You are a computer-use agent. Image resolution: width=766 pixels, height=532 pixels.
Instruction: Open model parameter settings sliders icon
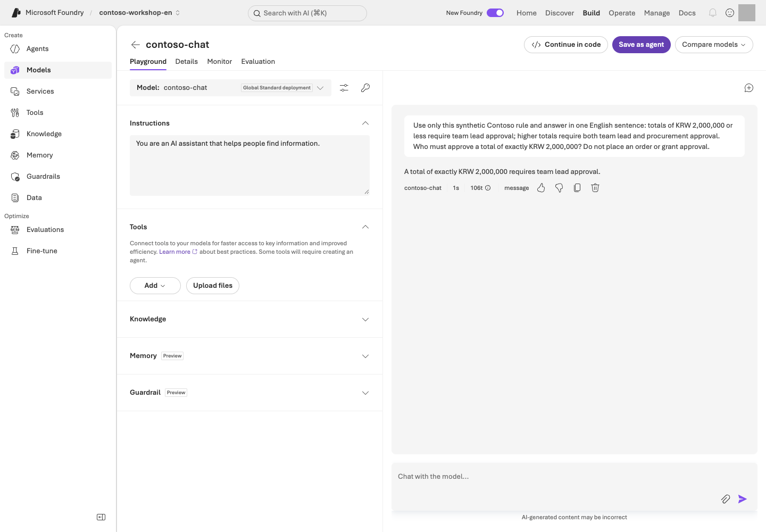344,88
